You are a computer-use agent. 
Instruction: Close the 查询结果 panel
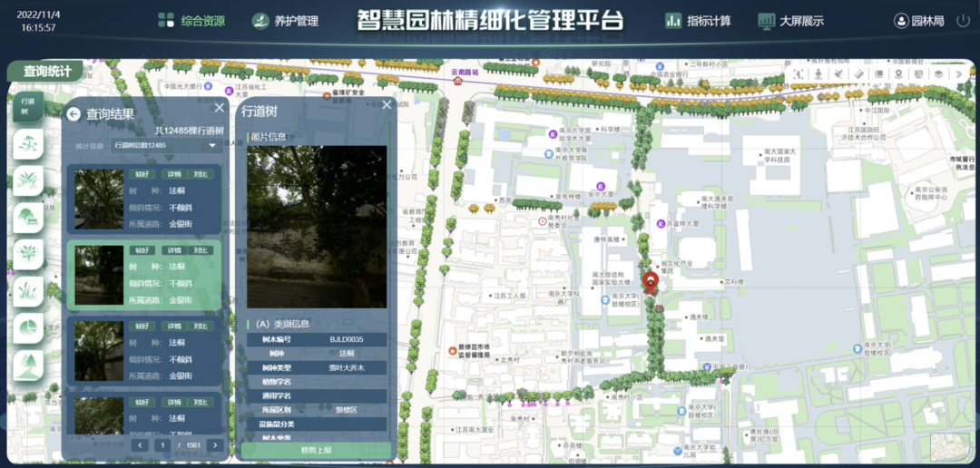click(x=220, y=107)
